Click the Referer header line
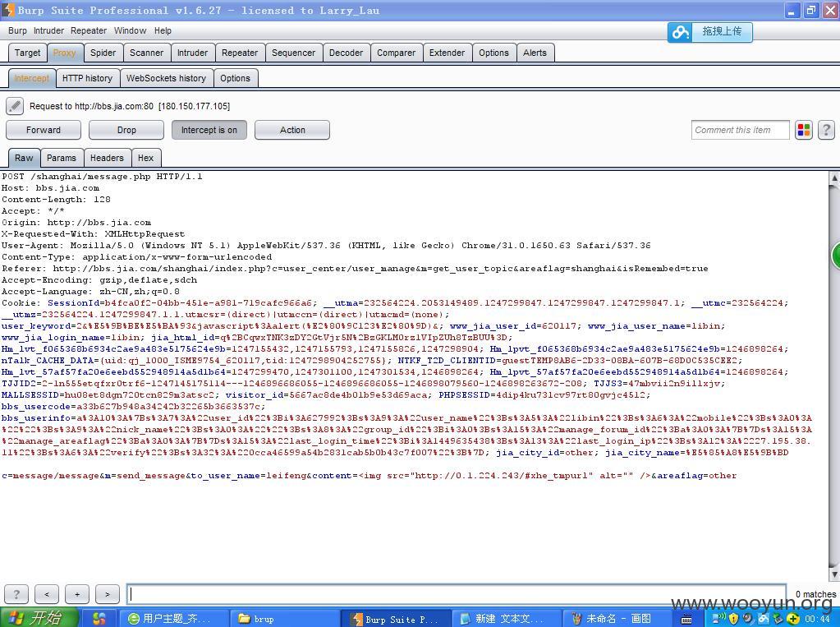Viewport: 840px width, 627px height. [x=355, y=268]
